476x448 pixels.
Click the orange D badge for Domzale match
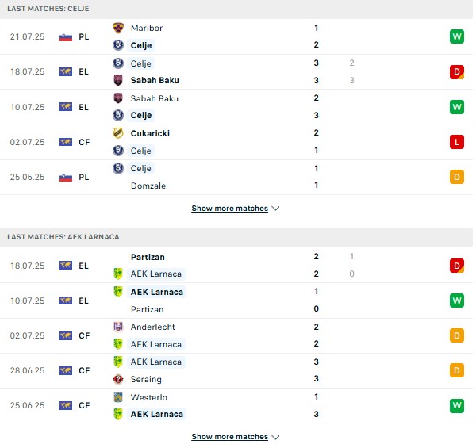456,177
